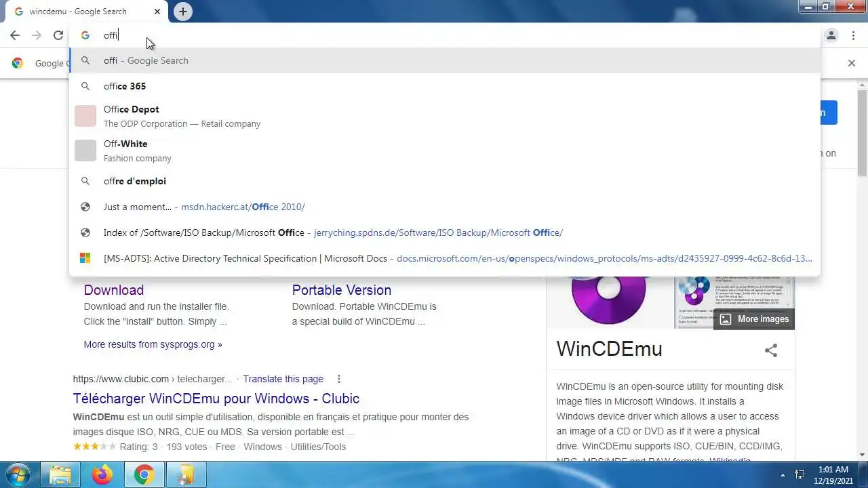Image resolution: width=868 pixels, height=488 pixels.
Task: Open the MS-ADTS Microsoft Docs suggestion
Action: [444, 258]
